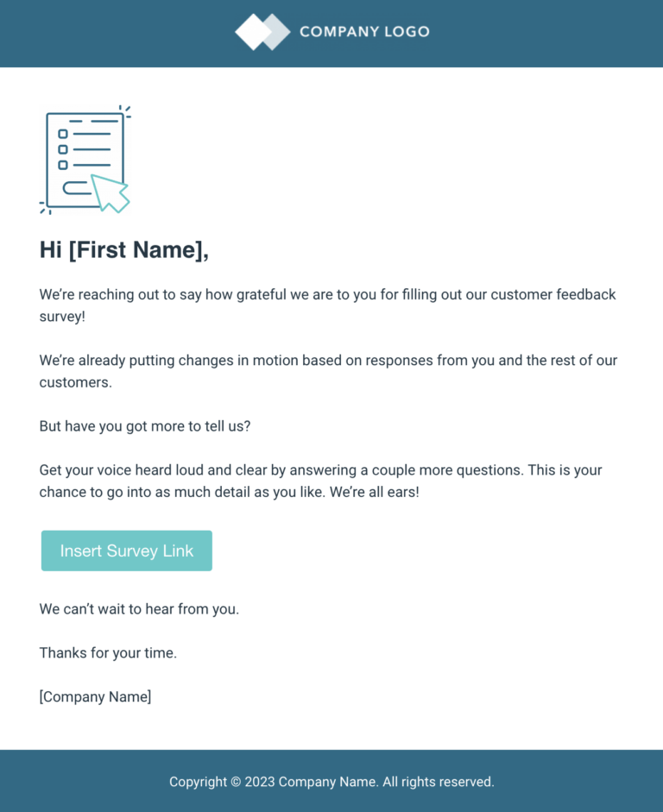
Task: Click the Insert Survey Link button
Action: (x=127, y=551)
